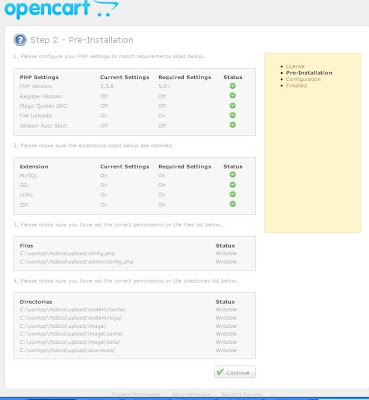Screen dimensions: 369x400
Task: Click the upload/image/cache/ directory path
Action: click(x=72, y=334)
